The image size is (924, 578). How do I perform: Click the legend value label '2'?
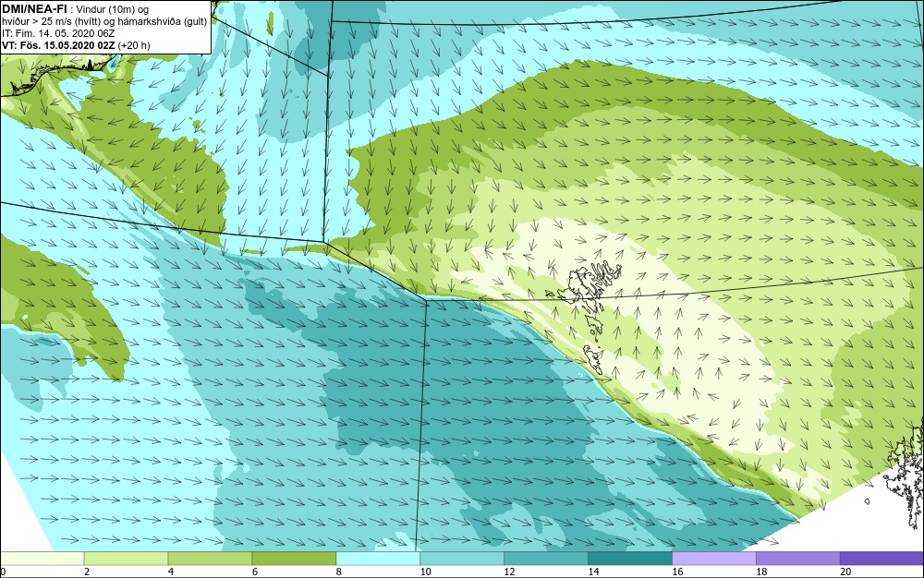[87, 572]
